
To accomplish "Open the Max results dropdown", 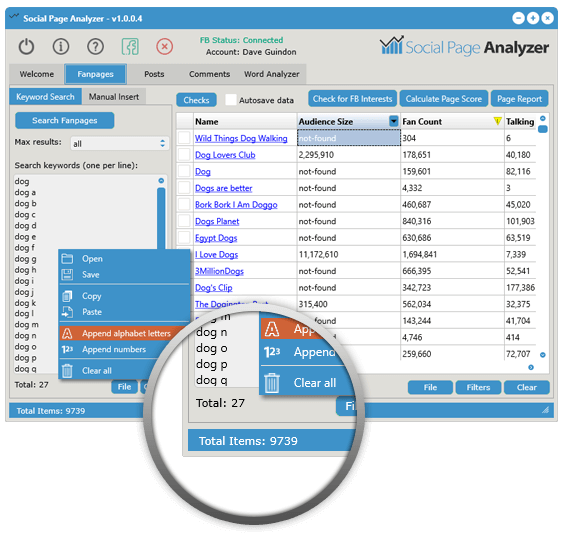I will pos(120,143).
